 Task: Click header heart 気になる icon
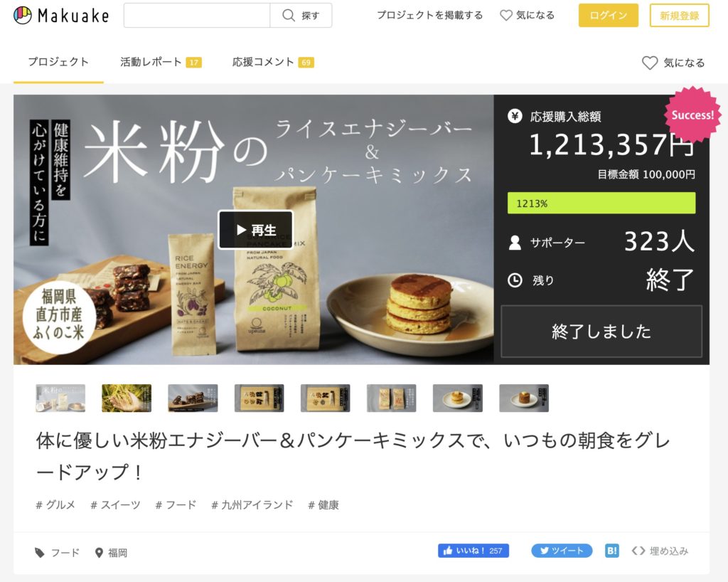[x=506, y=16]
